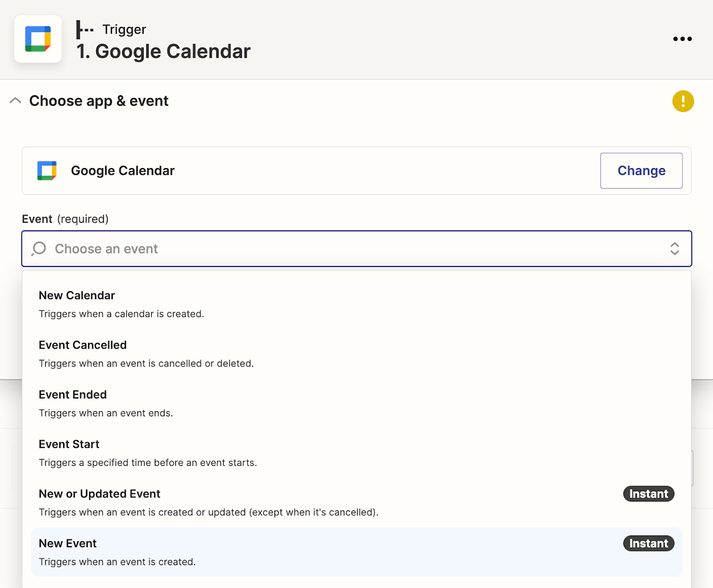This screenshot has width=713, height=588.
Task: Select the New or Updated Event option
Action: 356,502
